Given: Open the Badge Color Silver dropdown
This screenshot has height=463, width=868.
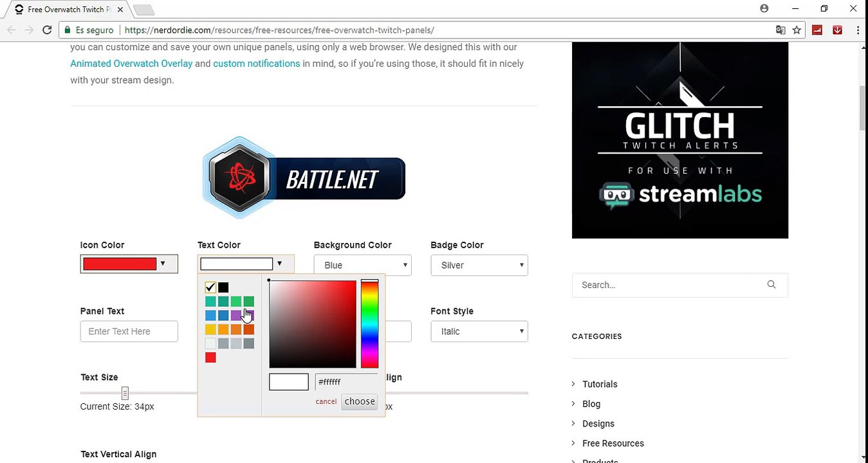Looking at the screenshot, I should 479,265.
